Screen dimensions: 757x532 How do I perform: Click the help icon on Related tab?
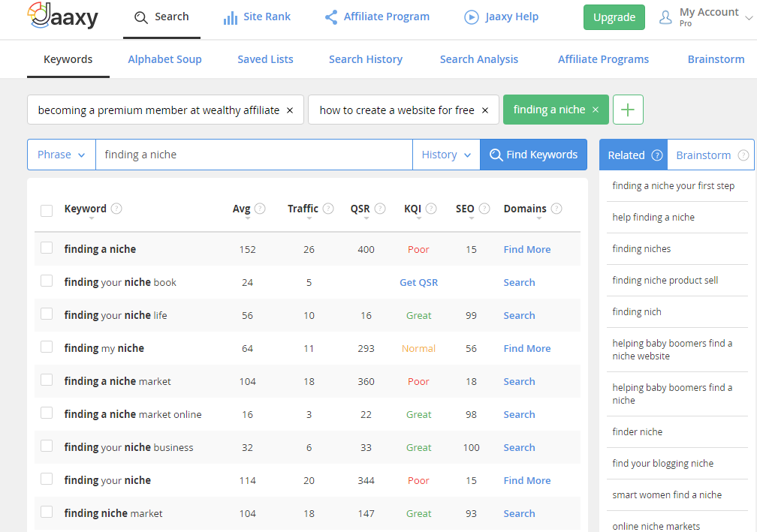(657, 155)
